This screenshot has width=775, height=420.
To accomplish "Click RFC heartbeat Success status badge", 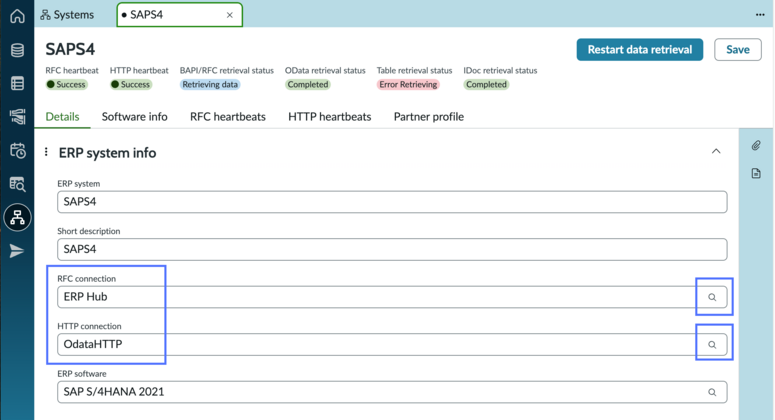I will (x=66, y=84).
